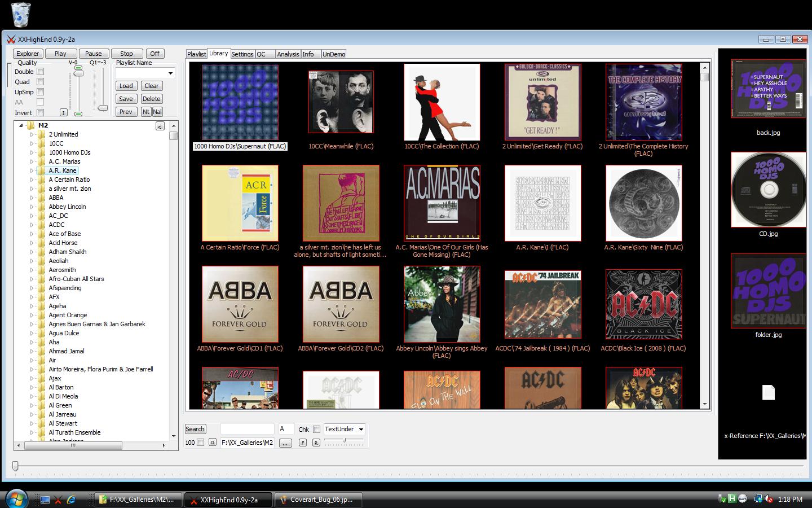The image size is (812, 508).
Task: Expand the Acid Horse tree node
Action: coord(32,243)
